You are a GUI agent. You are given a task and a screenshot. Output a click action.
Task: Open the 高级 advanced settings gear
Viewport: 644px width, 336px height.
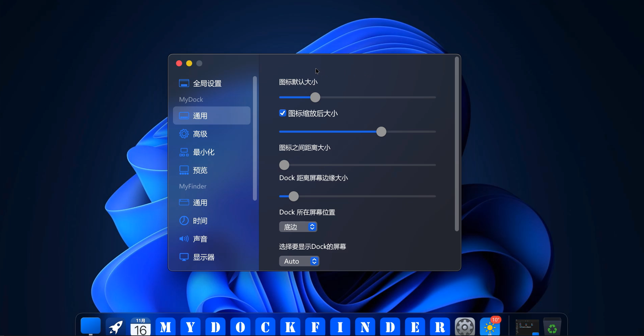pos(212,134)
